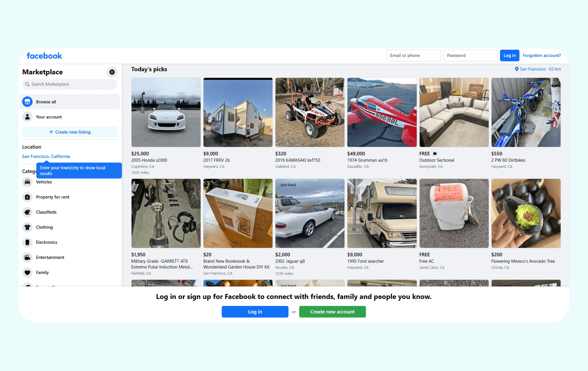Open San Francisco, California location link
The width and height of the screenshot is (588, 371).
pyautogui.click(x=46, y=156)
